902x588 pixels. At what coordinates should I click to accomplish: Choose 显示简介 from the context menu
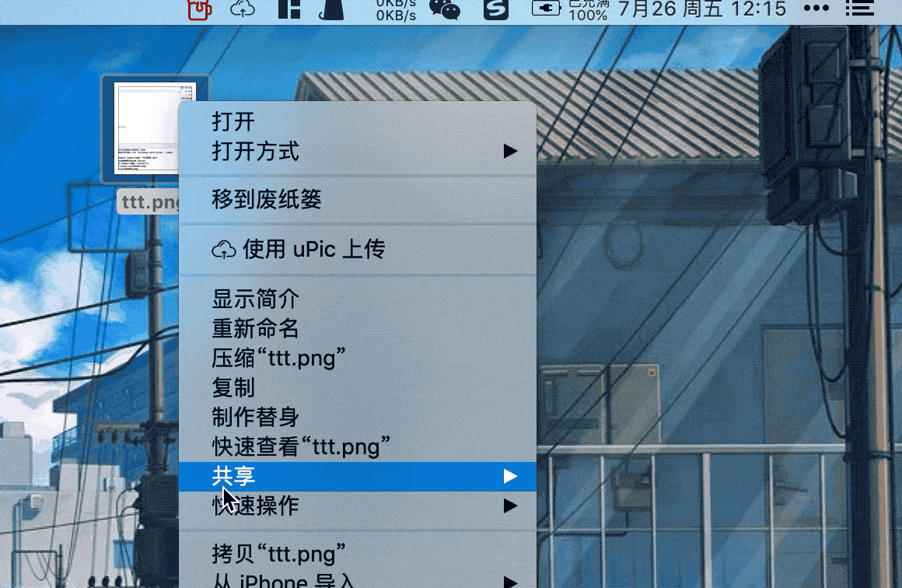[x=357, y=299]
